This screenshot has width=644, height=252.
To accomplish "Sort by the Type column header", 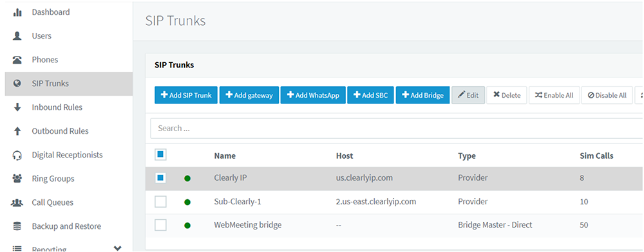I will [x=466, y=156].
